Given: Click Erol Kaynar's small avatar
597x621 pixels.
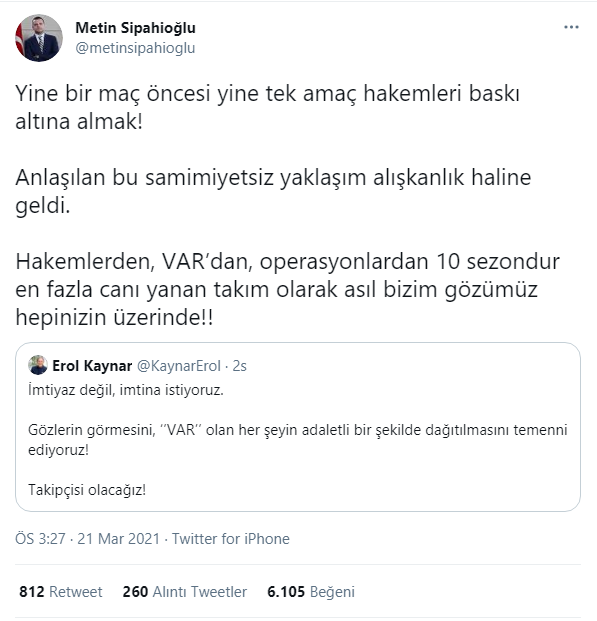Looking at the screenshot, I should tap(38, 365).
